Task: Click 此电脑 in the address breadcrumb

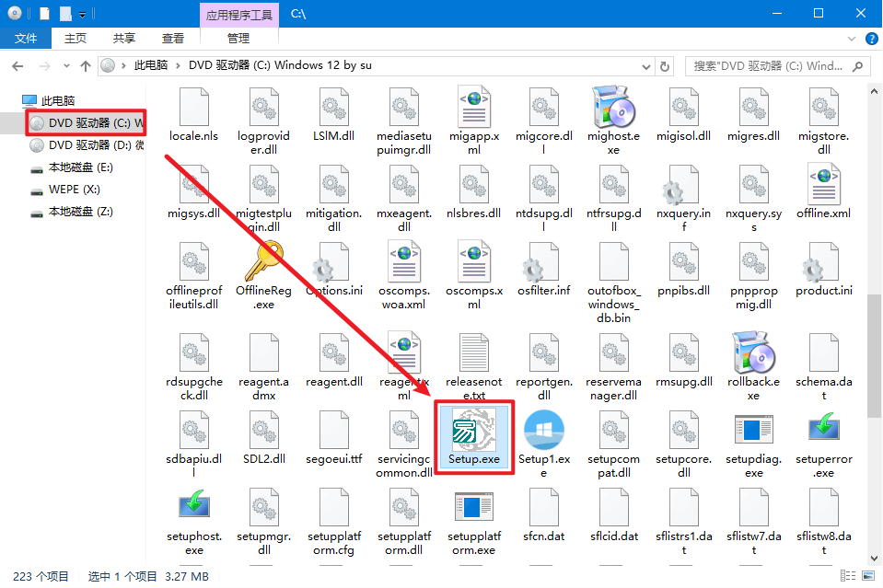Action: (x=151, y=66)
